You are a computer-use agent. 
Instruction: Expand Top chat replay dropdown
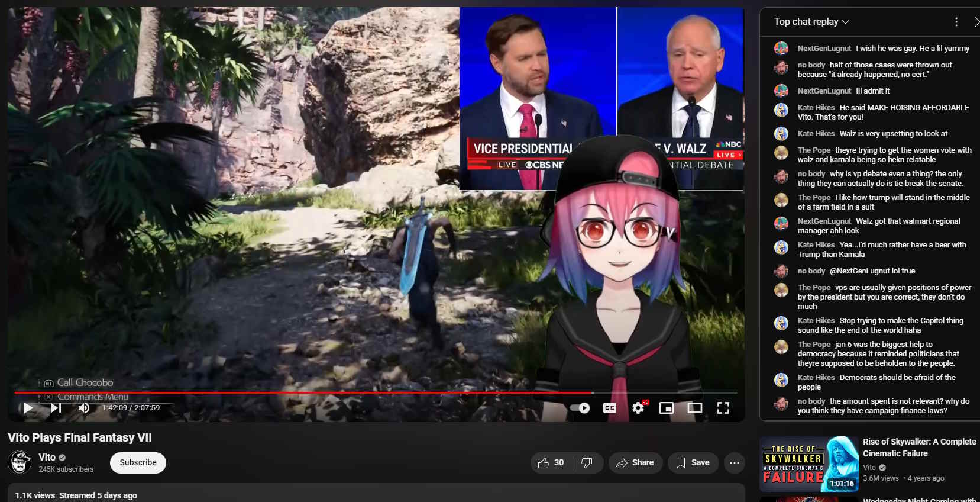tap(811, 21)
